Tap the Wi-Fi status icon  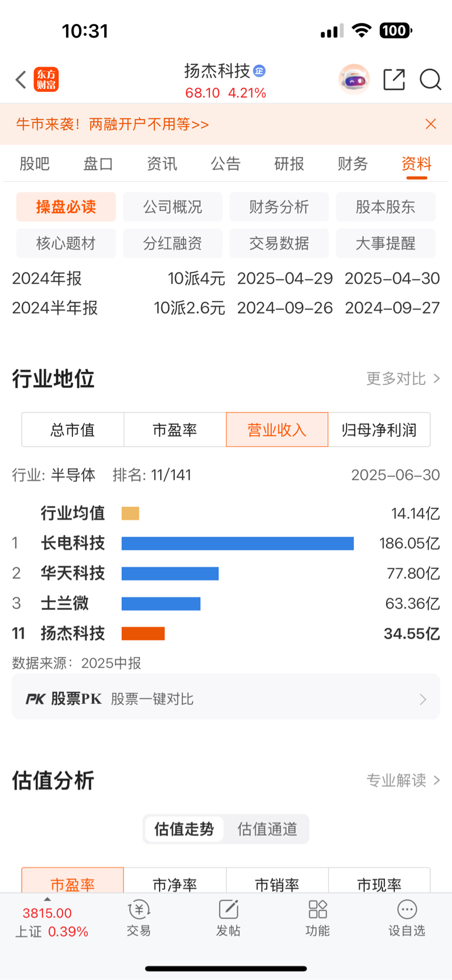[x=361, y=31]
